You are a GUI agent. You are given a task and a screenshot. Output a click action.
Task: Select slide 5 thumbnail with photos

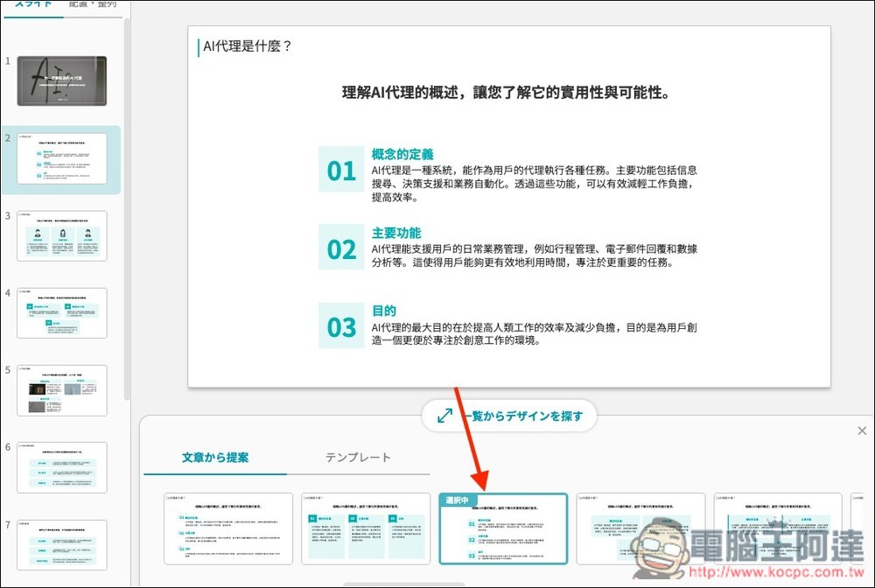[62, 390]
